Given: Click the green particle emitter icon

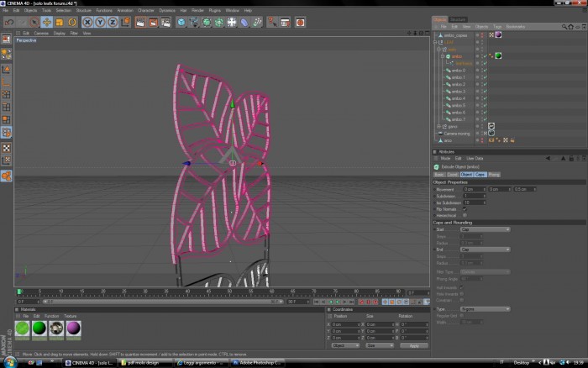Looking at the screenshot, I should tap(257, 22).
